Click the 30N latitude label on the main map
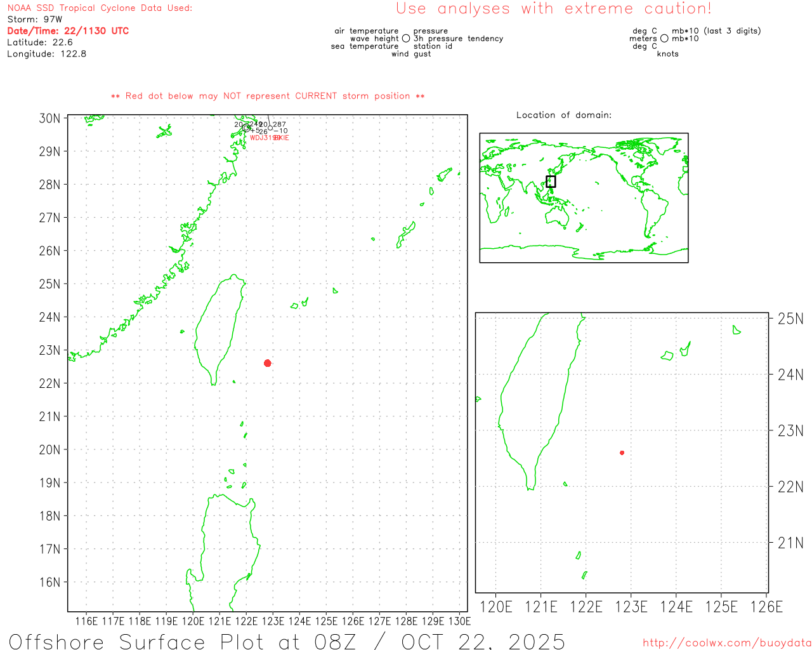812x650 pixels. [49, 119]
